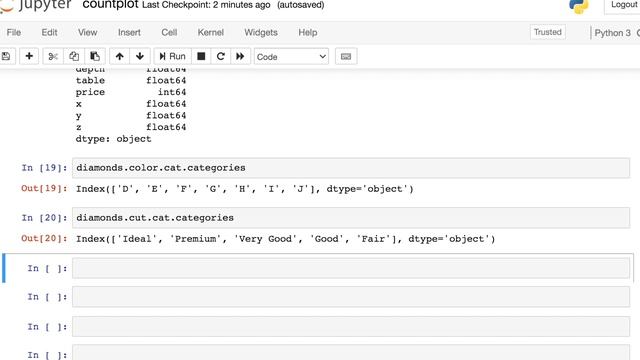Screen dimensions: 640x360
Task: Open the Cell menu
Action: coord(169,32)
